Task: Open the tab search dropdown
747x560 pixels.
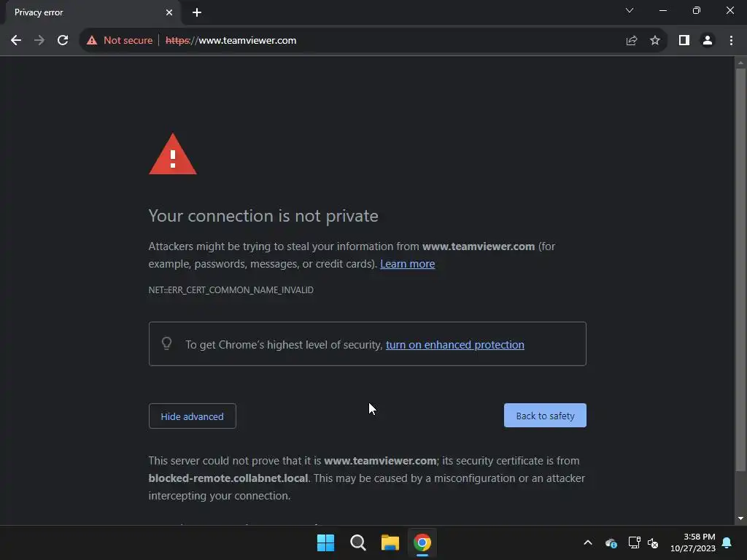Action: tap(630, 10)
